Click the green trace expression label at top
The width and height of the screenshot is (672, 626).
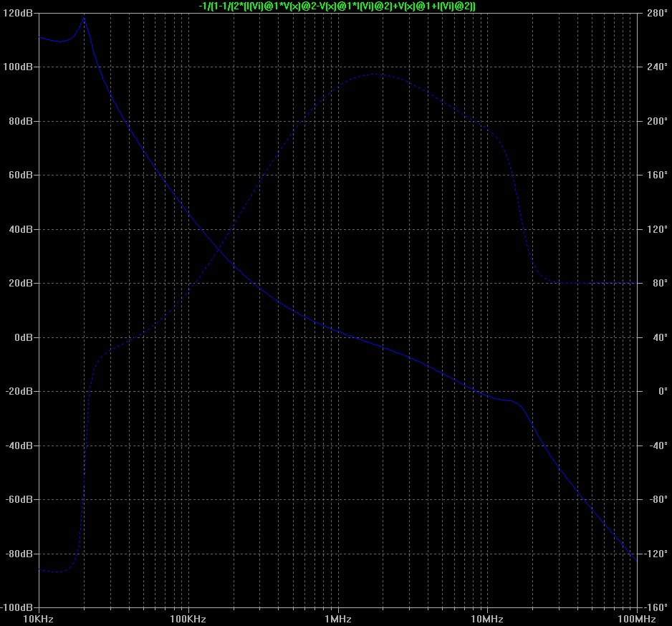point(337,6)
